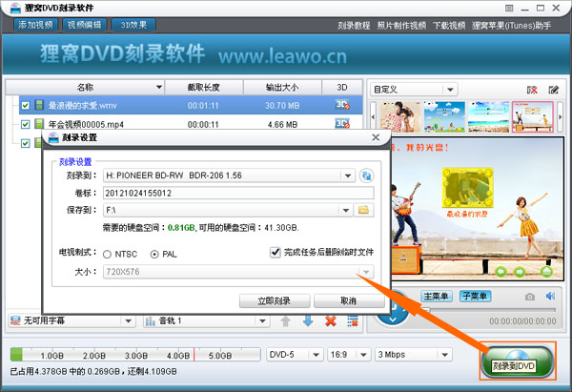
Task: Click the clear list icon
Action: pos(353,321)
